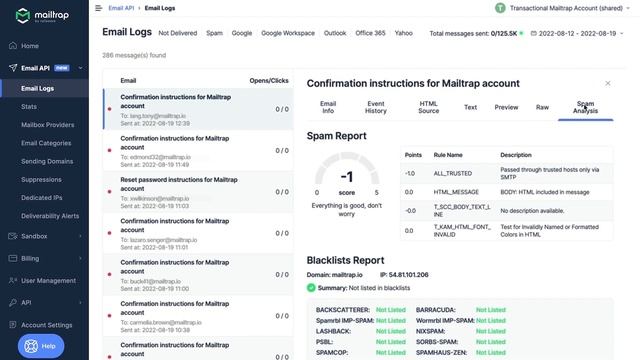This screenshot has height=360, width=640.
Task: Click the HTML_MESSAGE rule name
Action: [456, 192]
